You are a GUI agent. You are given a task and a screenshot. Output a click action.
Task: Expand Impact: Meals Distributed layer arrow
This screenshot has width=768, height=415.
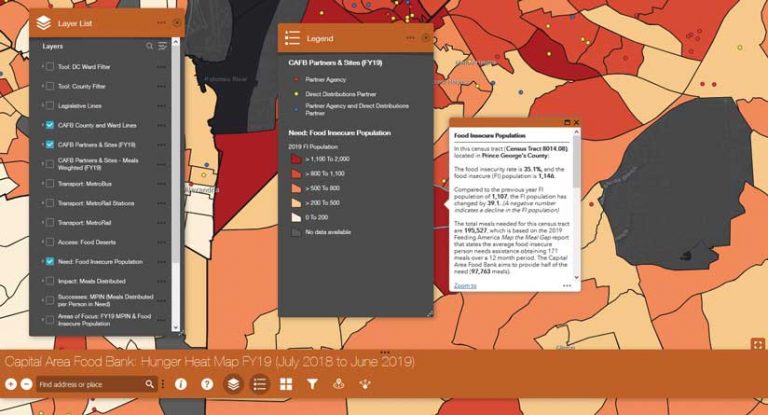pos(42,281)
